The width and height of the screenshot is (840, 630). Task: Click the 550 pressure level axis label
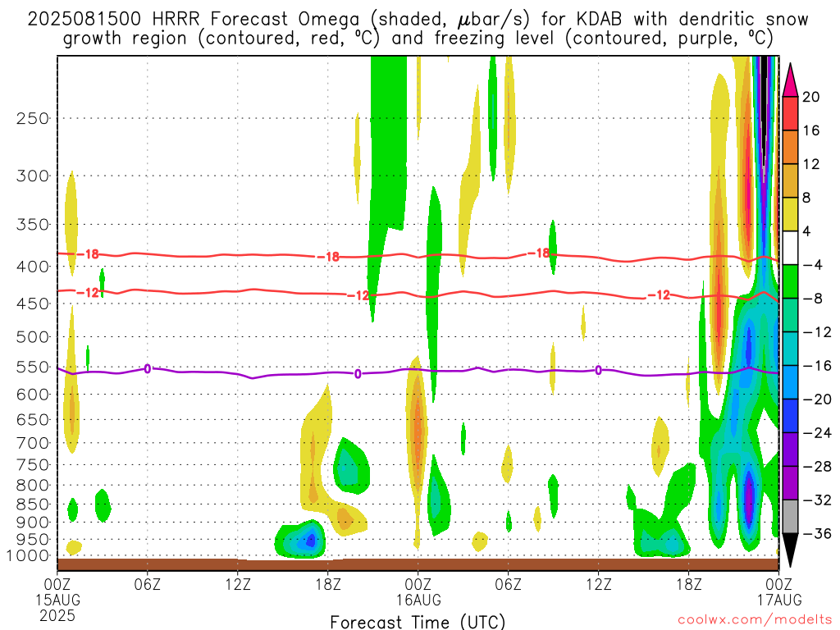[x=33, y=367]
